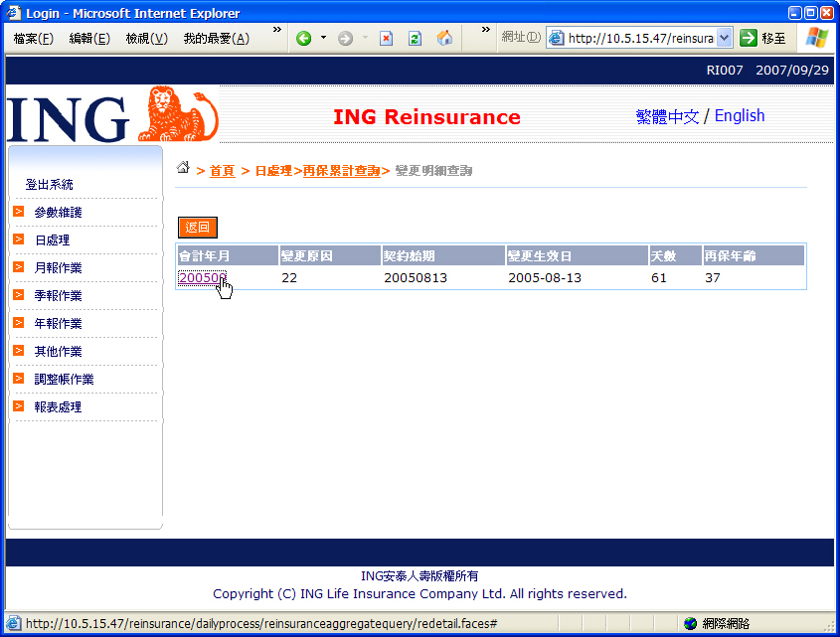Click the ING Reinsurance title text
Screen dimensions: 840x637
point(427,117)
